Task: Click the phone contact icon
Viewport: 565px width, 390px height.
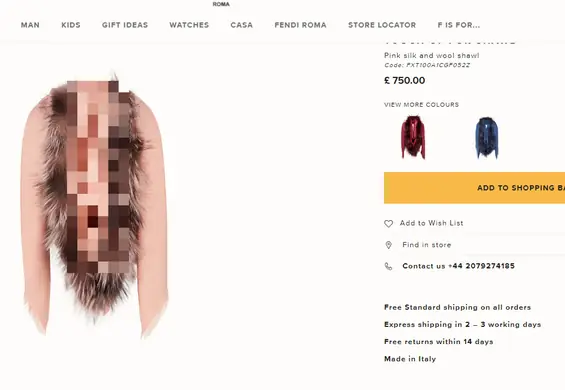Action: [x=388, y=266]
